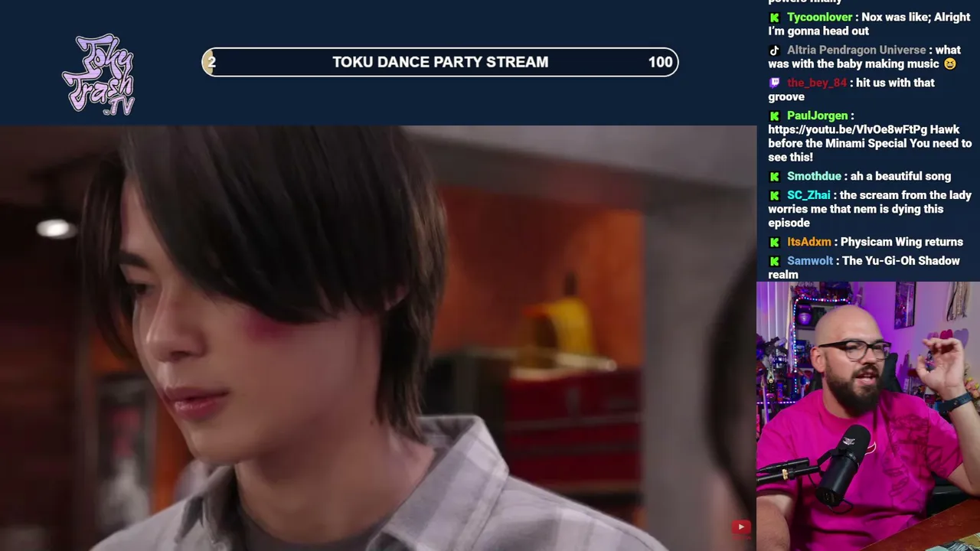
Task: Select the username SC_Zhai in chat
Action: (x=808, y=196)
